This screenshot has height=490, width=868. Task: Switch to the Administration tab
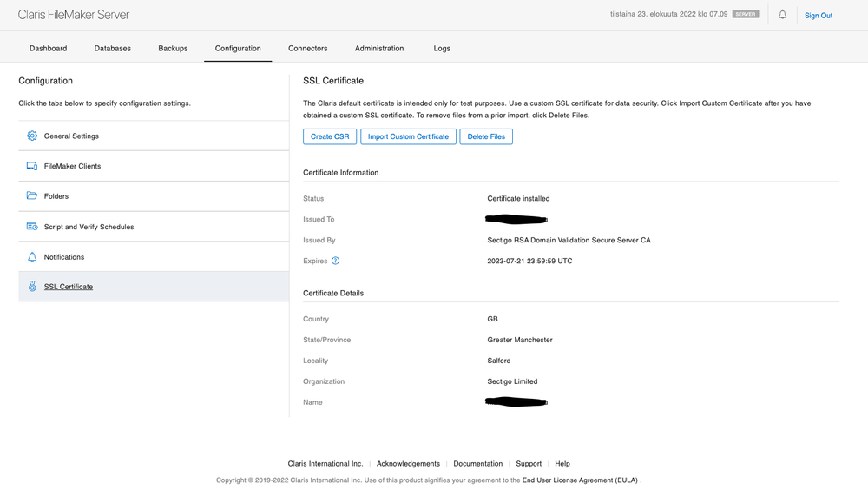point(379,49)
